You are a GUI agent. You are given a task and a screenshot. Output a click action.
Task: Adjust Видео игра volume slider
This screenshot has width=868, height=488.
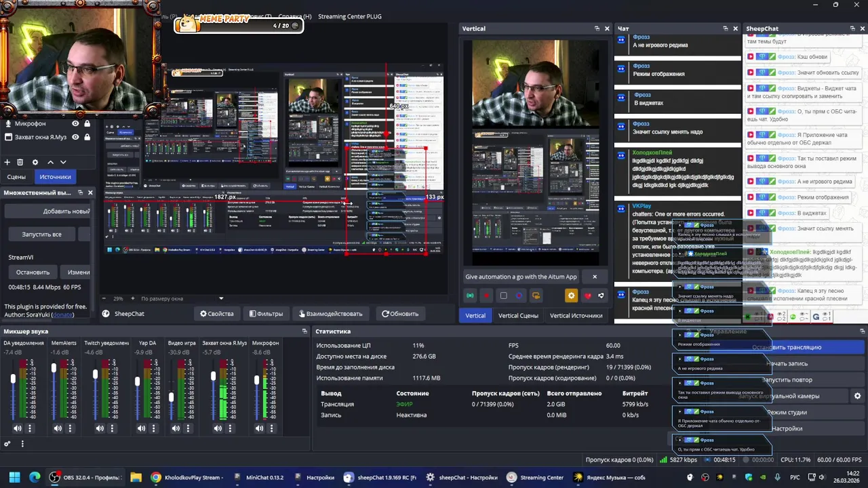(x=172, y=397)
